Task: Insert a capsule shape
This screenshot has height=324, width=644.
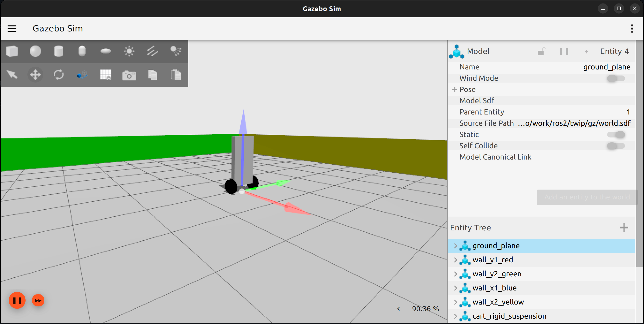Action: (x=82, y=51)
